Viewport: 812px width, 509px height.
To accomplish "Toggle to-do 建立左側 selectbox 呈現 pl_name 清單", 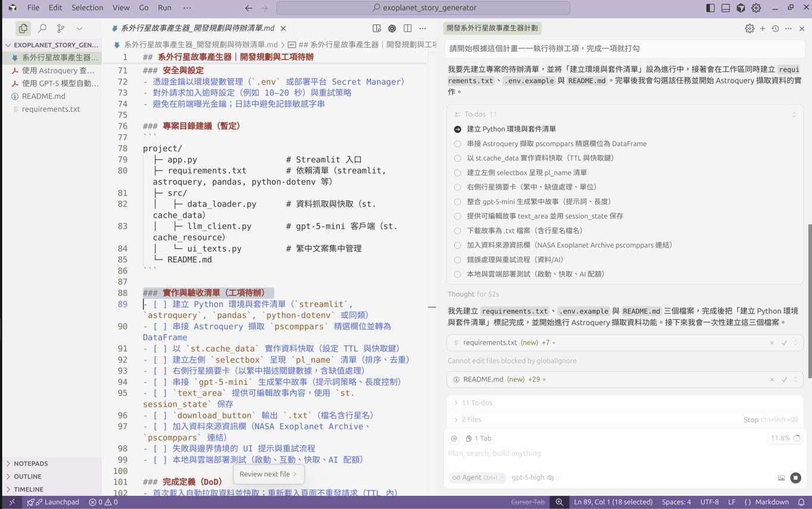I will point(457,173).
